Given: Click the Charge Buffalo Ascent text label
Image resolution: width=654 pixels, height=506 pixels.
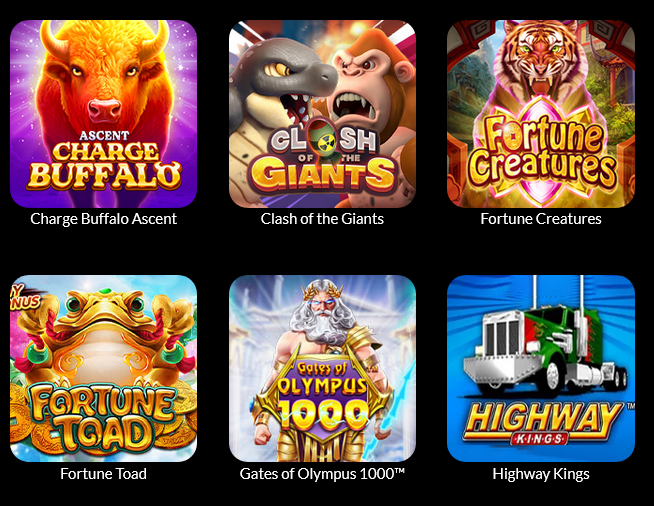Looking at the screenshot, I should pos(103,219).
